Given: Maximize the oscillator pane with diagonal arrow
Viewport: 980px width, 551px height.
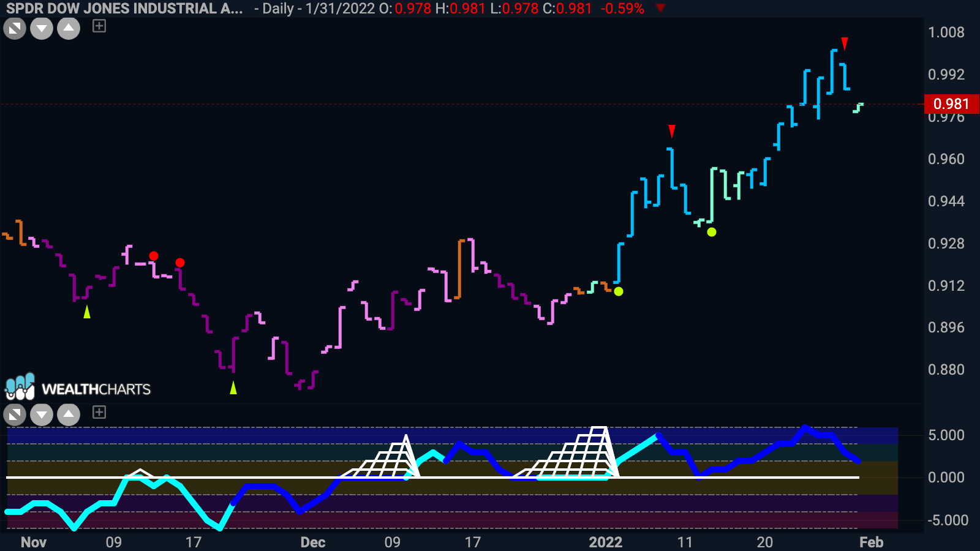Looking at the screenshot, I should pyautogui.click(x=15, y=414).
